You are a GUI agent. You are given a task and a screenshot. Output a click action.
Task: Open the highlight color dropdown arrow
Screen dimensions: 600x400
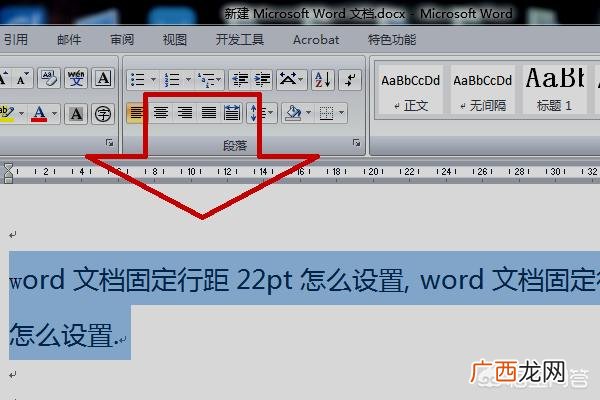tap(21, 113)
